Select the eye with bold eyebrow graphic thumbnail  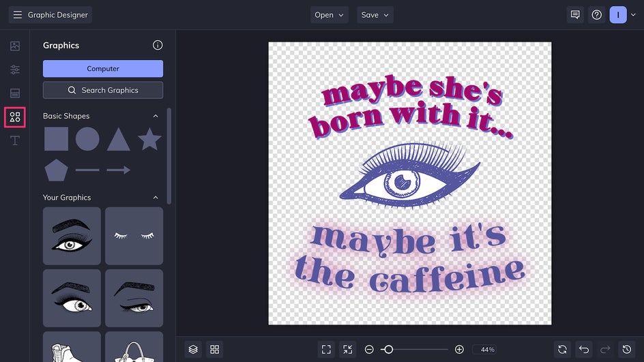point(72,236)
